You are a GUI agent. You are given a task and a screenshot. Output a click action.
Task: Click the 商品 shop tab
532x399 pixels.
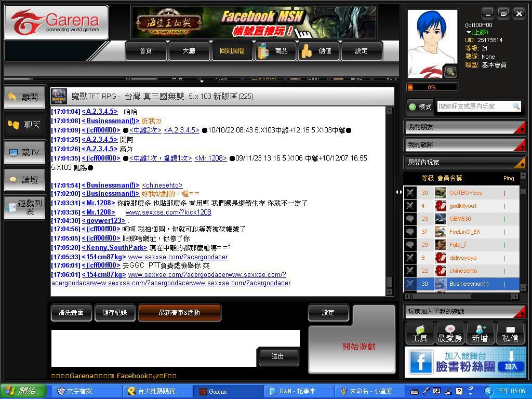point(275,51)
